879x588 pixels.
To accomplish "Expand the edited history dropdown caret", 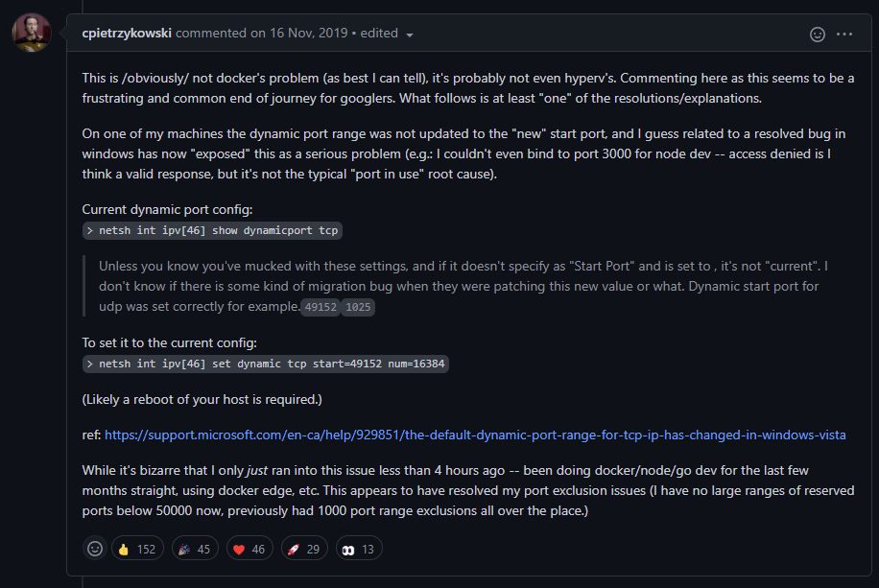I will tap(410, 35).
